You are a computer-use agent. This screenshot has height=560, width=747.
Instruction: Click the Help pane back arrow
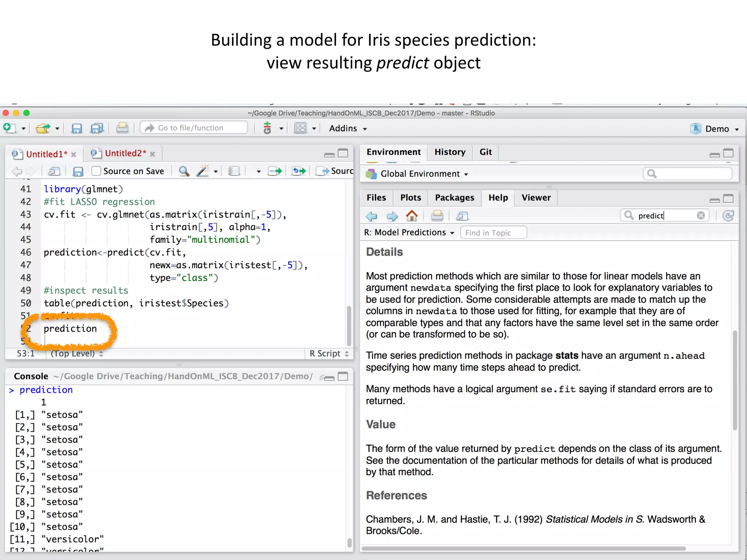(x=371, y=216)
